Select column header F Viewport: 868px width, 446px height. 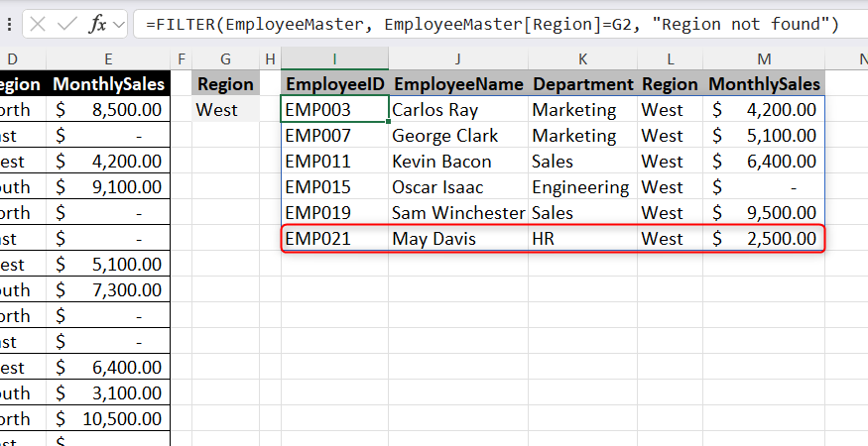(x=181, y=58)
